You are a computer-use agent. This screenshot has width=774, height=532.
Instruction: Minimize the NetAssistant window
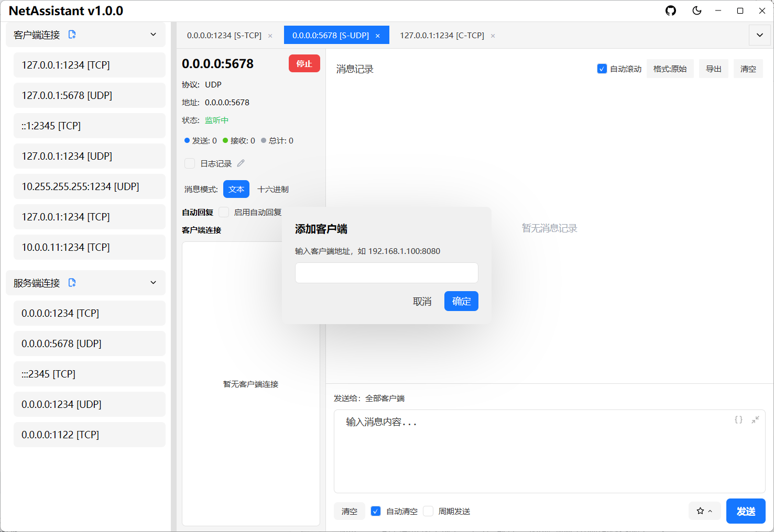[x=718, y=10]
